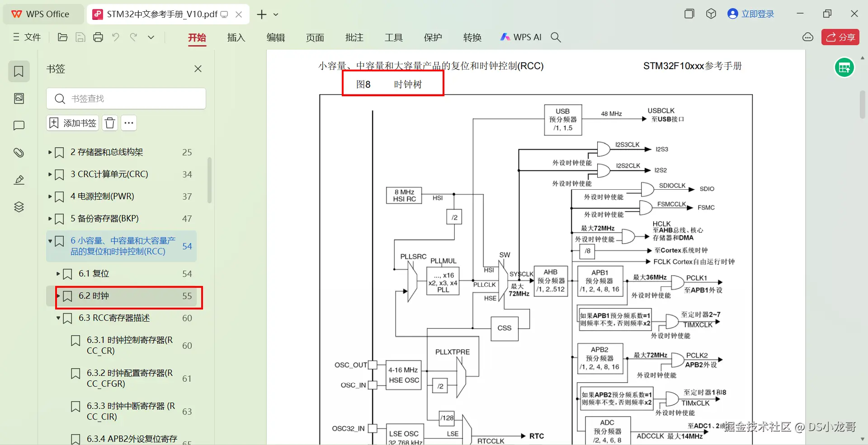Expand the new tab dropdown arrow

pyautogui.click(x=276, y=14)
